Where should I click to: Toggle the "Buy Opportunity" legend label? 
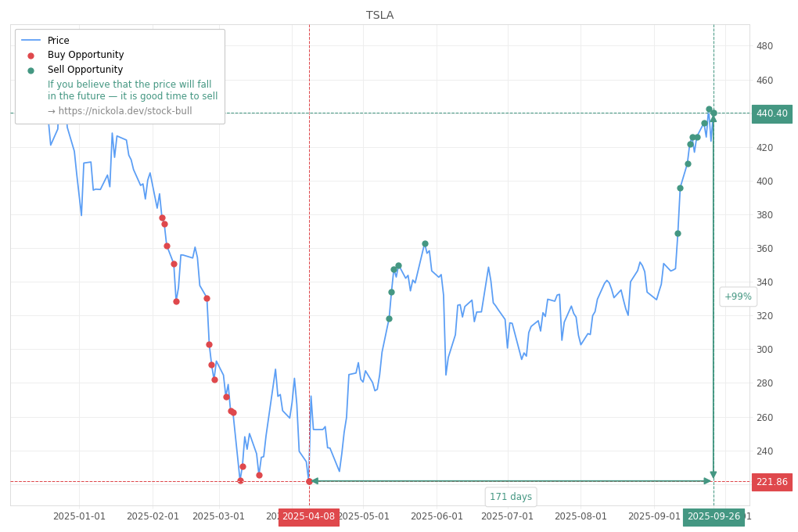coord(85,56)
